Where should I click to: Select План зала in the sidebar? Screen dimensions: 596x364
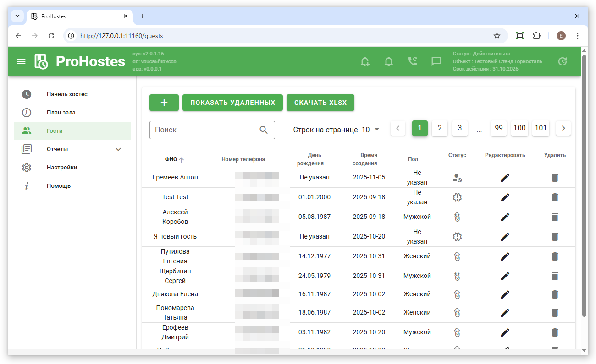pos(61,113)
